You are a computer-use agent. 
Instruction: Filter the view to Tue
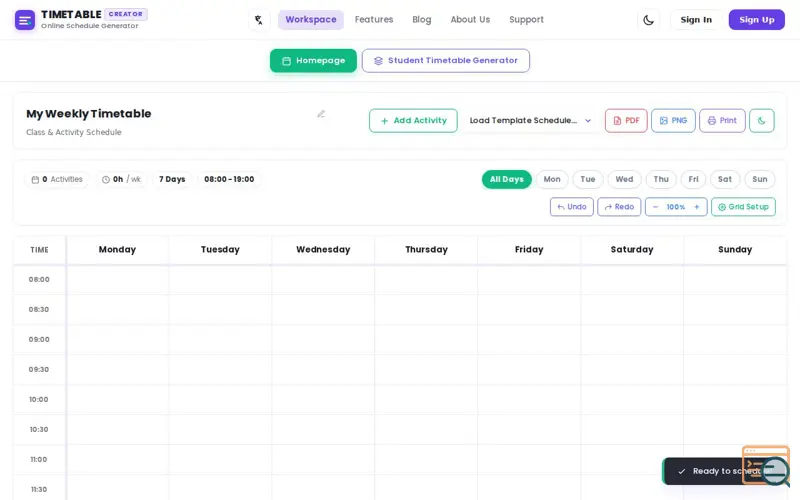pyautogui.click(x=588, y=180)
